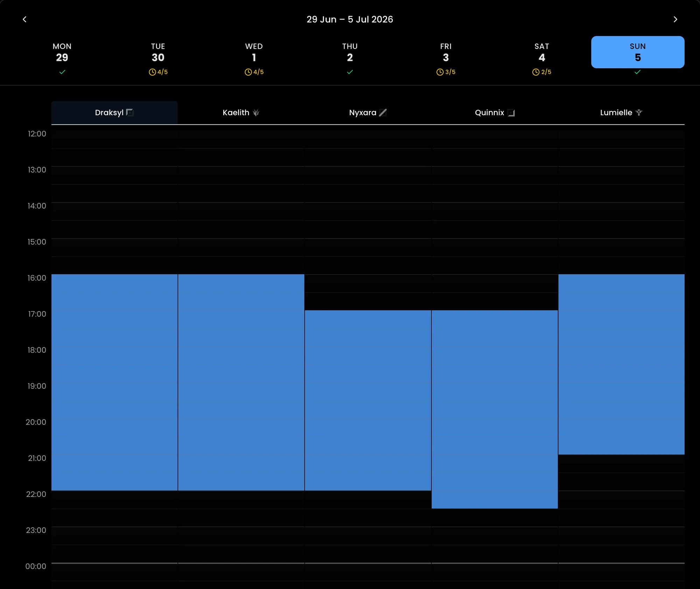Open Lumielle's 16:00–21:00 shift block
700x589 pixels.
pyautogui.click(x=621, y=364)
